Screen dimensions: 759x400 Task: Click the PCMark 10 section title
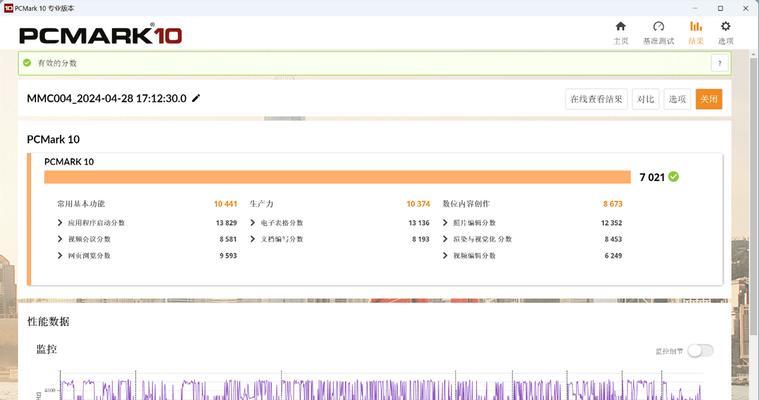(53, 139)
